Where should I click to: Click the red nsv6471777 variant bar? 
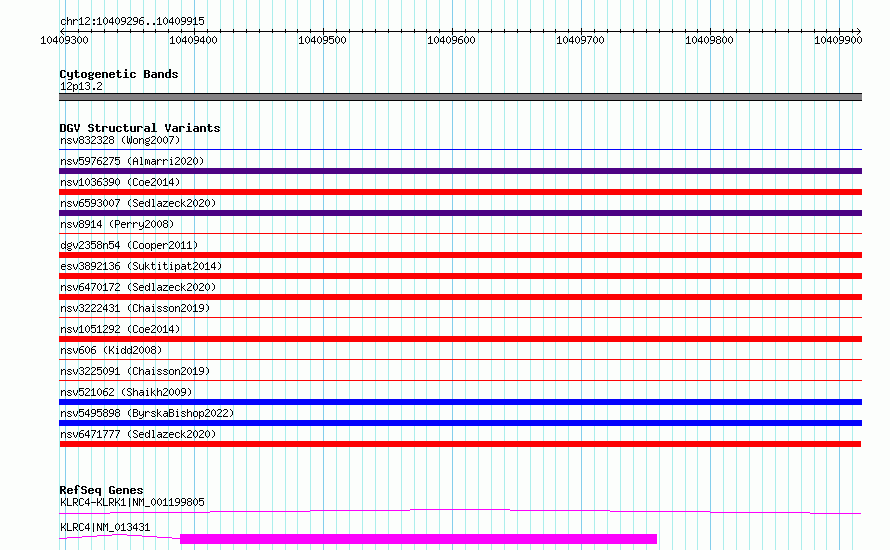point(460,444)
